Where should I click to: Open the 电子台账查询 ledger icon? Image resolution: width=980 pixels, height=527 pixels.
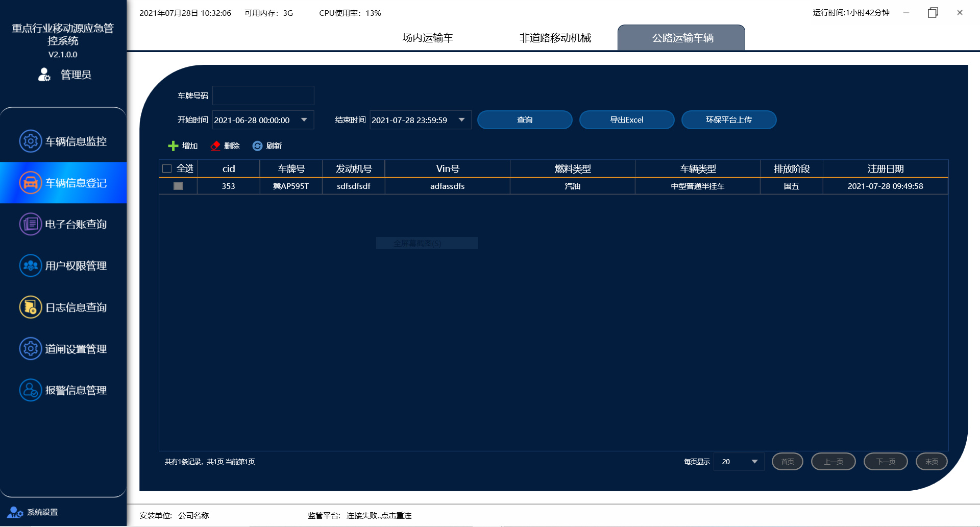pyautogui.click(x=30, y=224)
